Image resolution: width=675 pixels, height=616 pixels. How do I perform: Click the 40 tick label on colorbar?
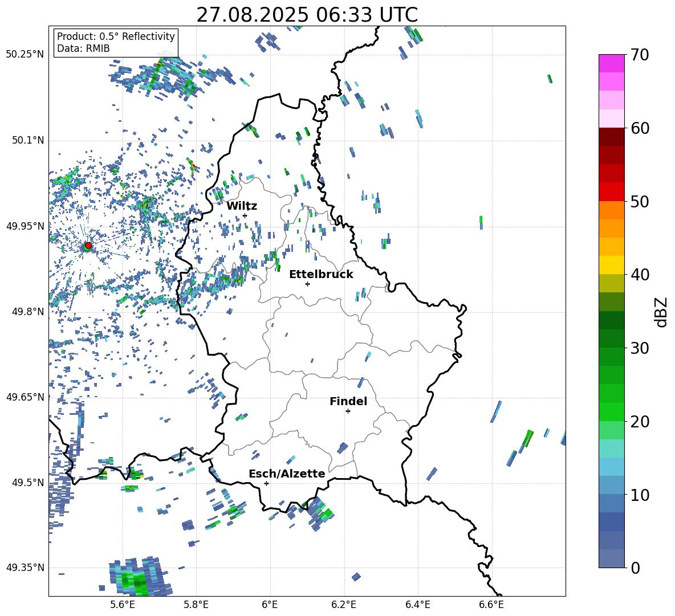pos(640,275)
